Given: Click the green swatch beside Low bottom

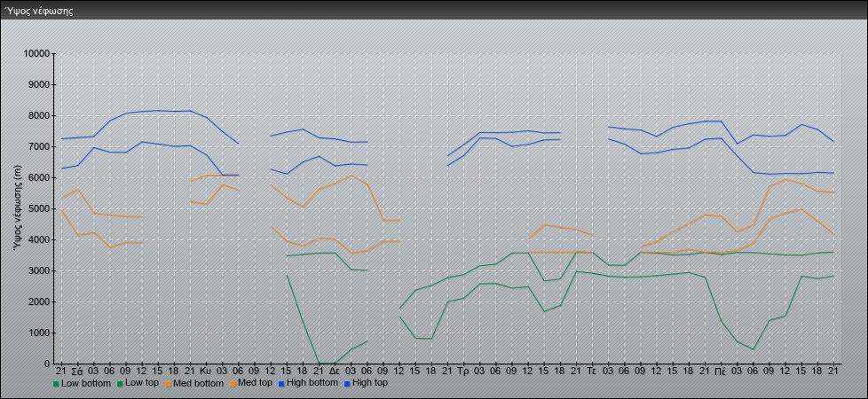Looking at the screenshot, I should pos(56,384).
